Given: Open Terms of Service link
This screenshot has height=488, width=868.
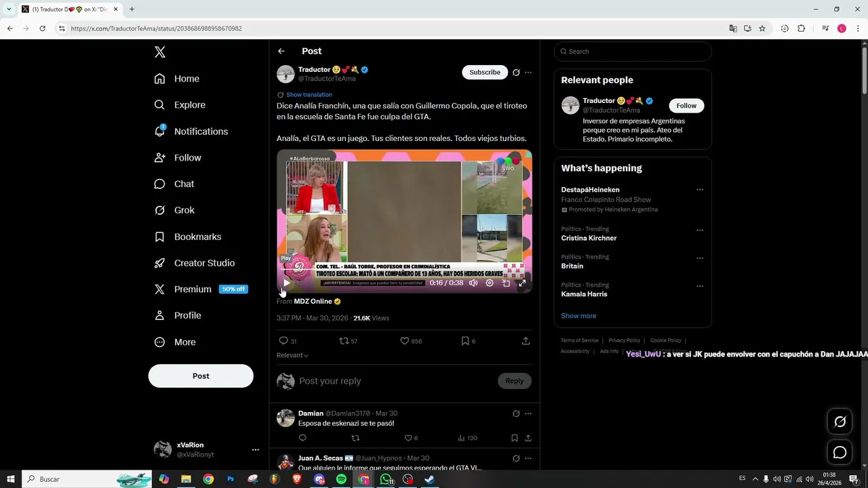Looking at the screenshot, I should tap(579, 340).
